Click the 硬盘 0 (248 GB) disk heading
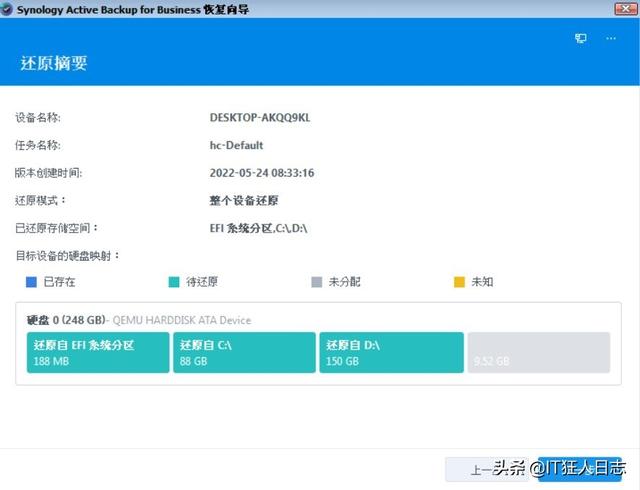The width and height of the screenshot is (640, 490). [66, 320]
